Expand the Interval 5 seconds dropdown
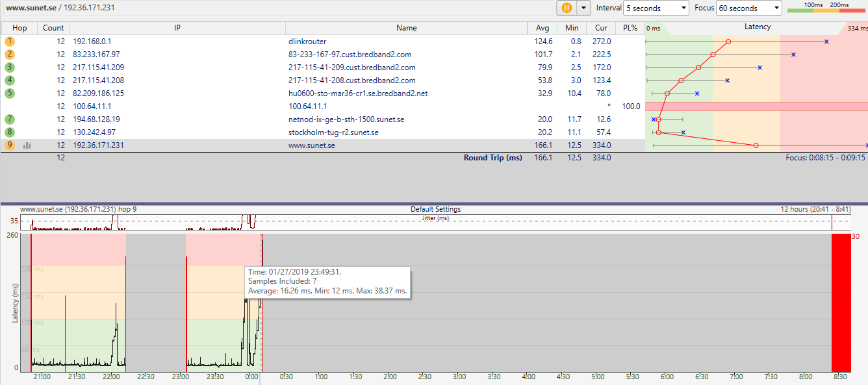868x385 pixels. pos(656,8)
